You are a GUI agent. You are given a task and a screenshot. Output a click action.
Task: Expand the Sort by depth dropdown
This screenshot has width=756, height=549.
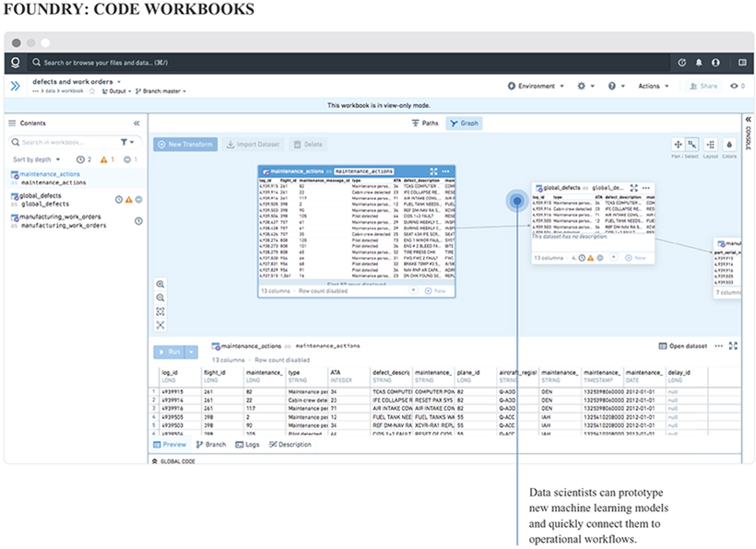click(x=40, y=159)
